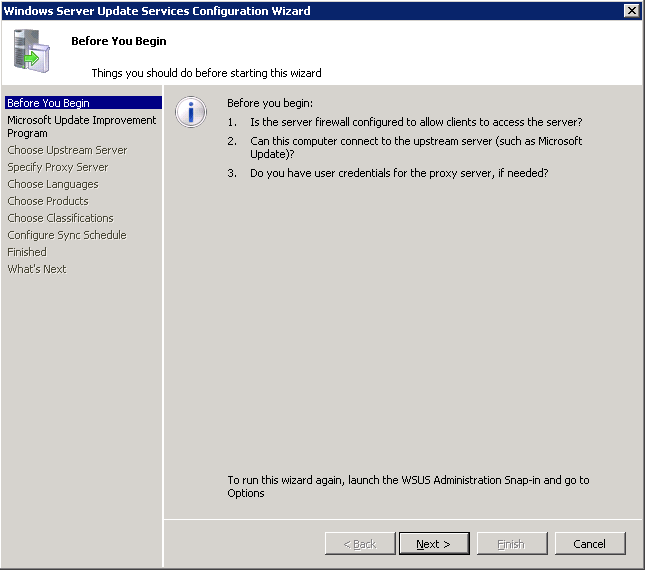
Task: Click the firewall question text
Action: click(416, 122)
